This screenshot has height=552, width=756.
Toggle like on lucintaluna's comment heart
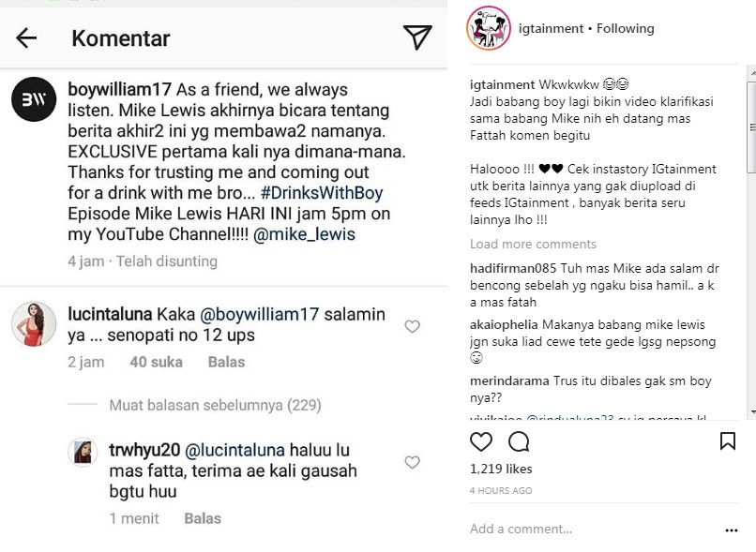tap(412, 326)
